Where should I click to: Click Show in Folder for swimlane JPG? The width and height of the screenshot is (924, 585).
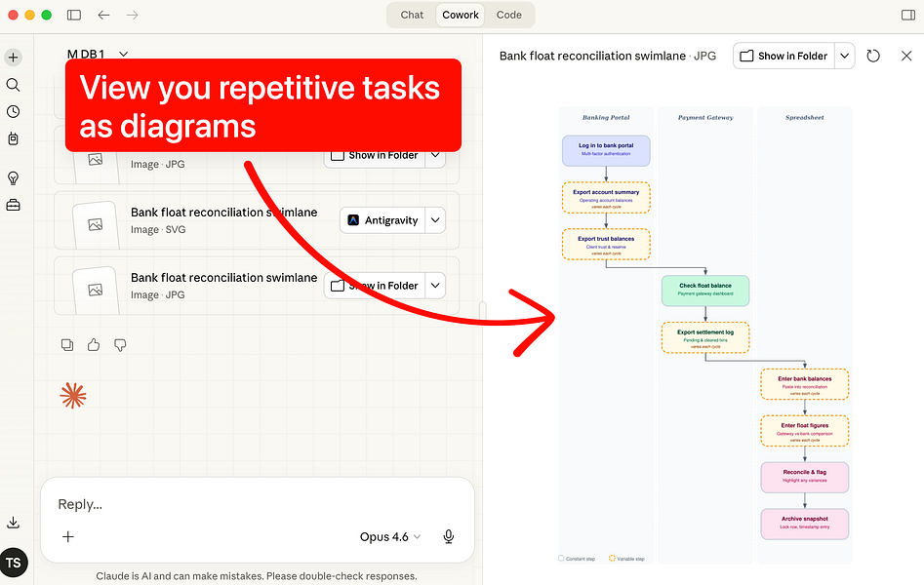(375, 286)
